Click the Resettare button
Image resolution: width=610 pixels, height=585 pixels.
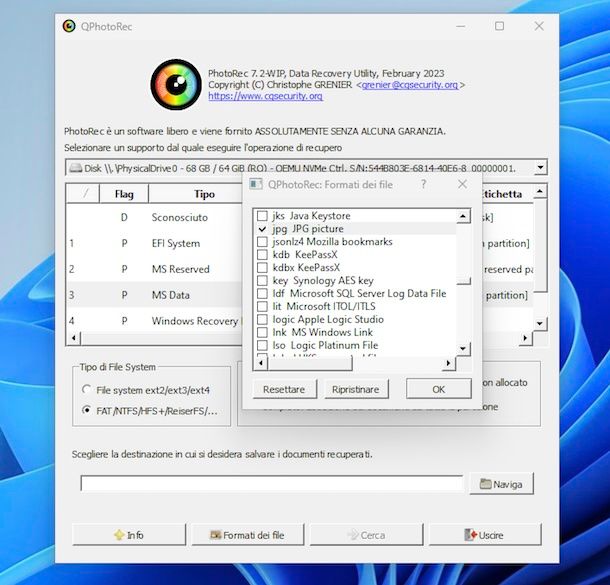pos(284,389)
